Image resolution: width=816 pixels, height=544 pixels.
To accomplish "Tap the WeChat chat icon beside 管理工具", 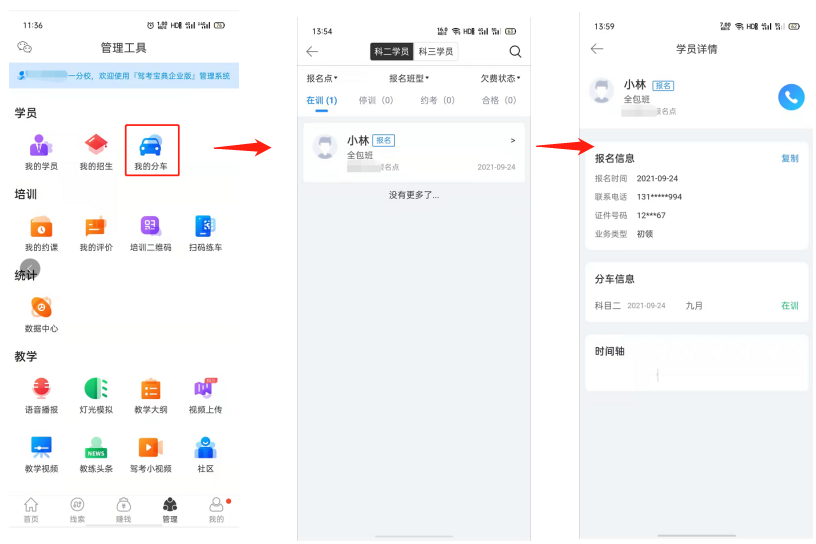I will pyautogui.click(x=24, y=47).
